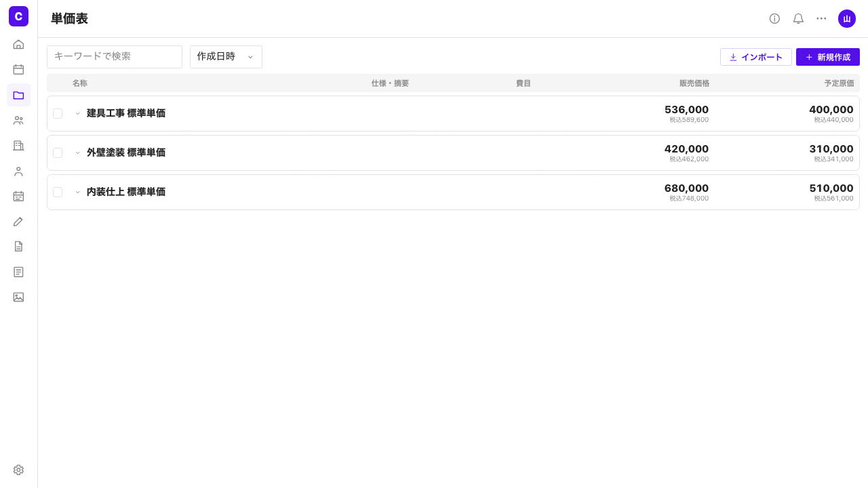Open the user avatar 山

tap(847, 18)
